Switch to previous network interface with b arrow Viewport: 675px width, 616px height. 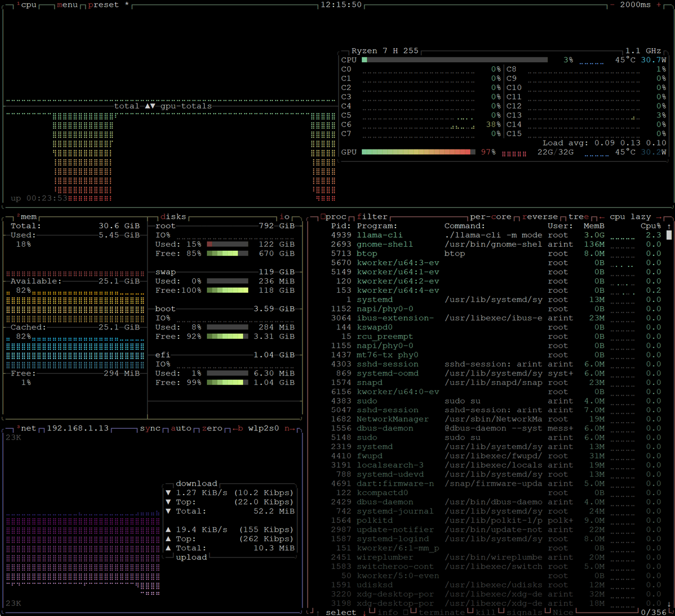click(238, 428)
